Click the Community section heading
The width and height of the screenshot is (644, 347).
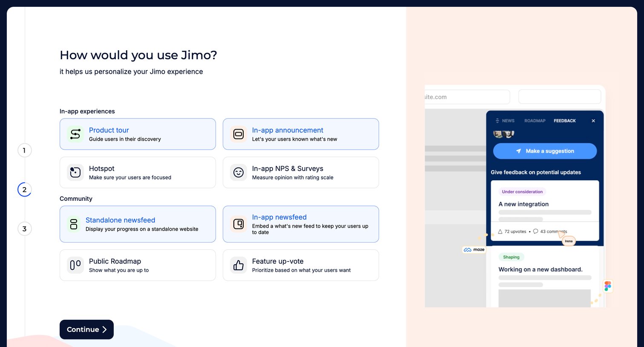[x=76, y=199]
